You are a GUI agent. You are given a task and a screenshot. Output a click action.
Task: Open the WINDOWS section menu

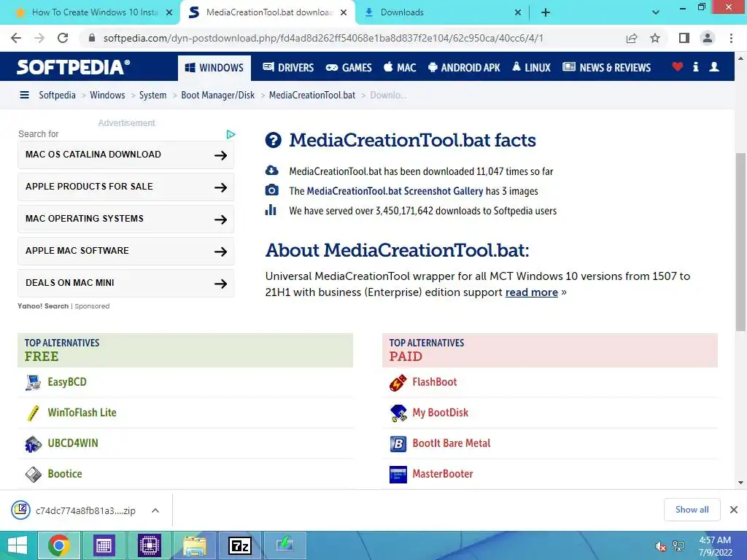coord(214,68)
